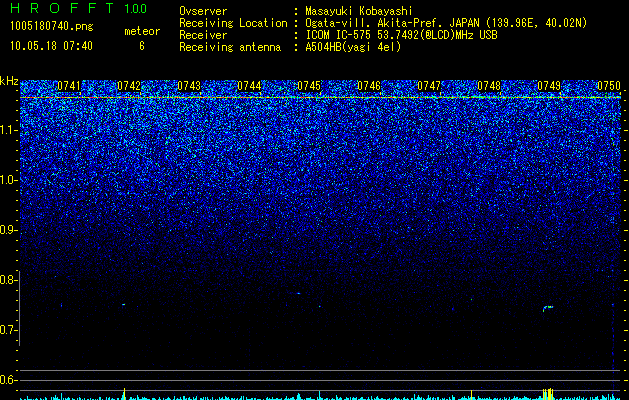This screenshot has height=400, width=629.
Task: Click the 0749 time marker
Action: tap(549, 86)
